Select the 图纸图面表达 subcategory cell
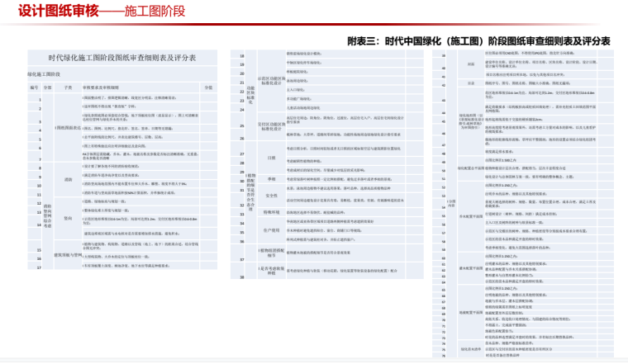628x364 pixels. (x=67, y=129)
